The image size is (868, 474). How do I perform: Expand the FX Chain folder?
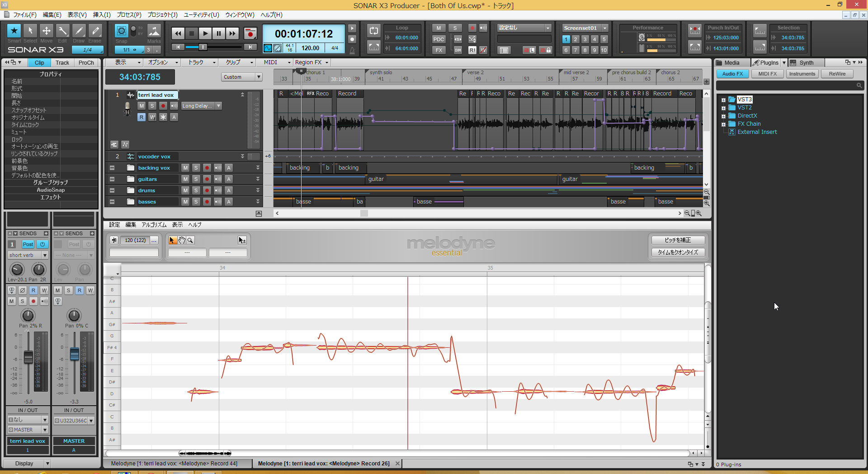723,124
